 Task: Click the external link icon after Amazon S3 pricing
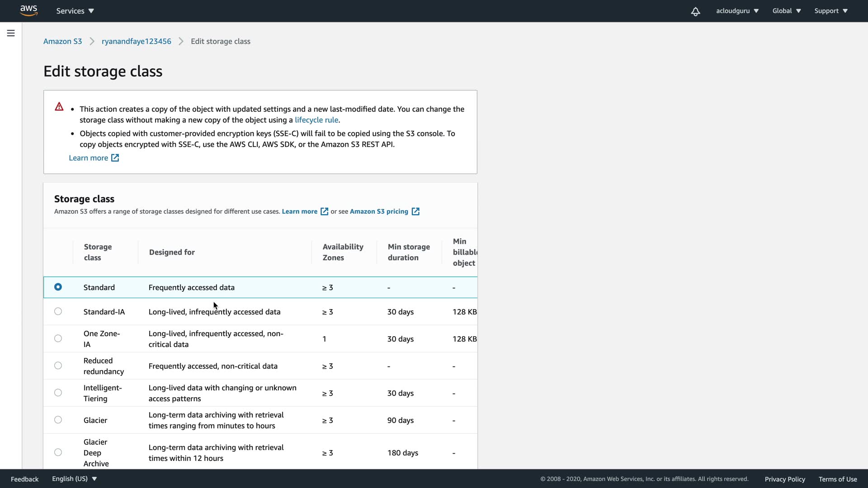click(x=415, y=211)
